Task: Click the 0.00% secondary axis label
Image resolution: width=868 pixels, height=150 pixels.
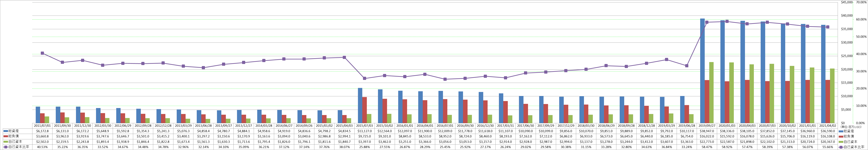Action: [862, 123]
